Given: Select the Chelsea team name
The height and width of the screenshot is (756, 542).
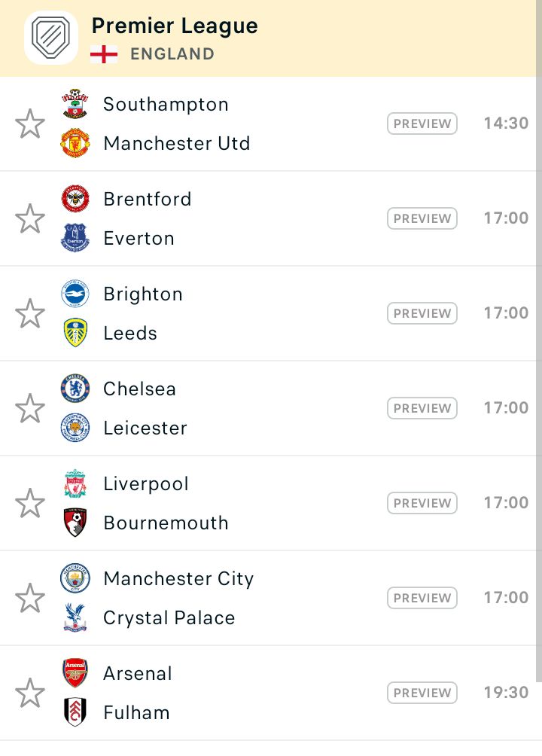Looking at the screenshot, I should pyautogui.click(x=140, y=389).
